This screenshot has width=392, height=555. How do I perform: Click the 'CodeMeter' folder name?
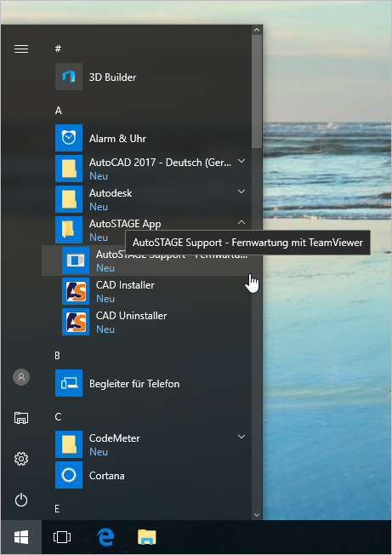(115, 438)
